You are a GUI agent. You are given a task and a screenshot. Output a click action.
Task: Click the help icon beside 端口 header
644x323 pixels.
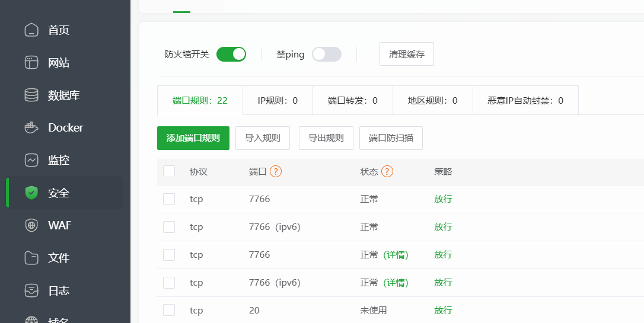click(275, 171)
